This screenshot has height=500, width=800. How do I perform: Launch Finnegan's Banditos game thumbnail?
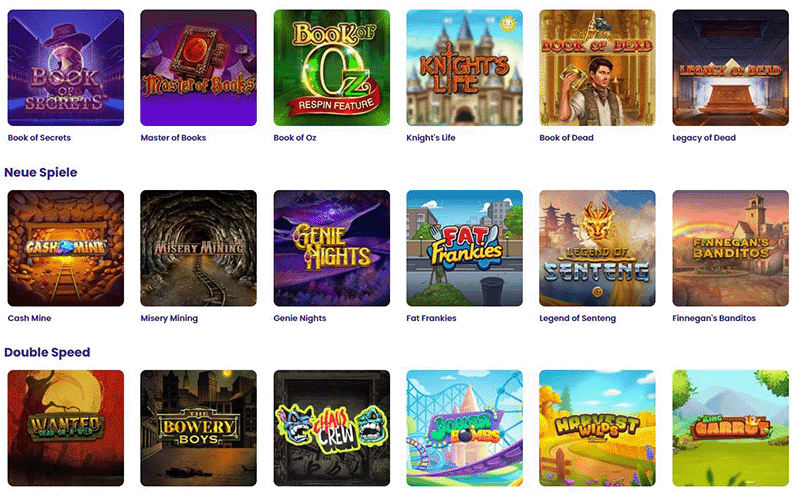point(731,248)
